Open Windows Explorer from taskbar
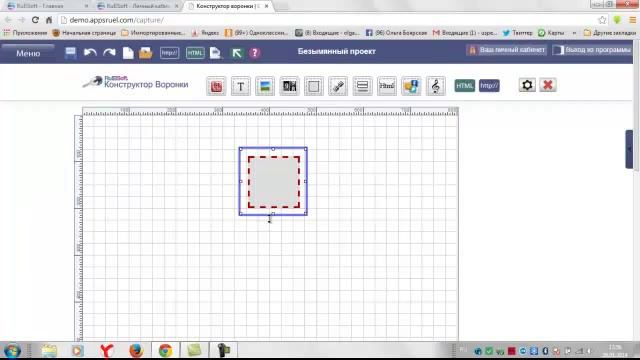The width and height of the screenshot is (640, 360). (49, 351)
